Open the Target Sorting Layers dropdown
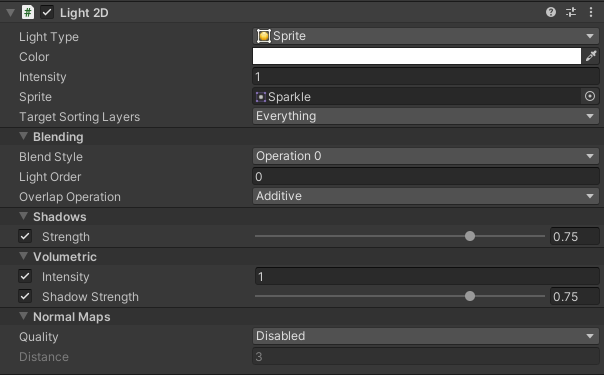Screen dimensions: 604x375 pos(426,116)
